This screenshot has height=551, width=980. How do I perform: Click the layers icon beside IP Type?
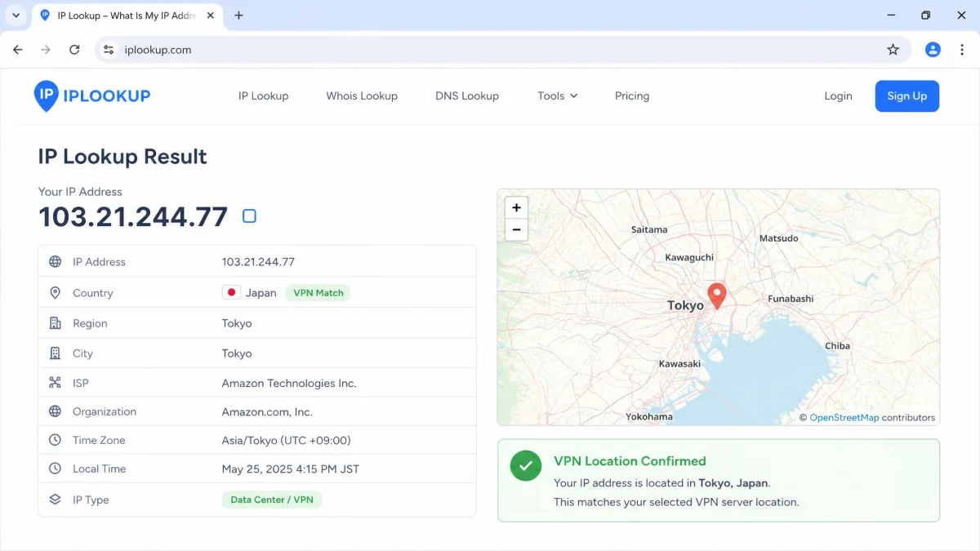pyautogui.click(x=55, y=500)
